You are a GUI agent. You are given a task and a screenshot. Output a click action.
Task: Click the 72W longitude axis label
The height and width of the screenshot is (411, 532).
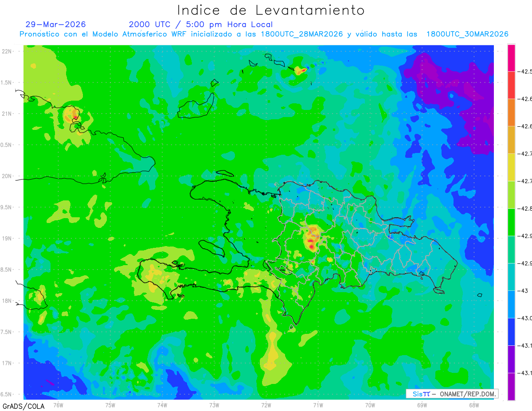(x=266, y=405)
